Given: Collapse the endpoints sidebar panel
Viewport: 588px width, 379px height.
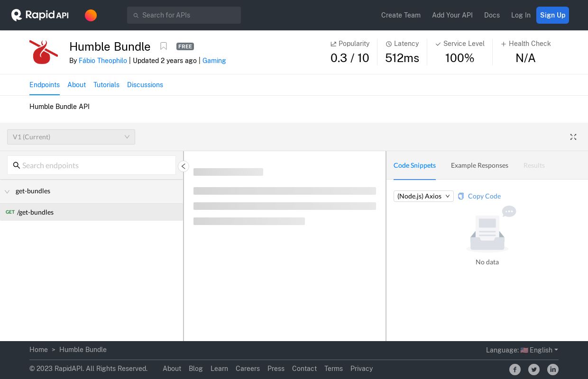Looking at the screenshot, I should 184,166.
